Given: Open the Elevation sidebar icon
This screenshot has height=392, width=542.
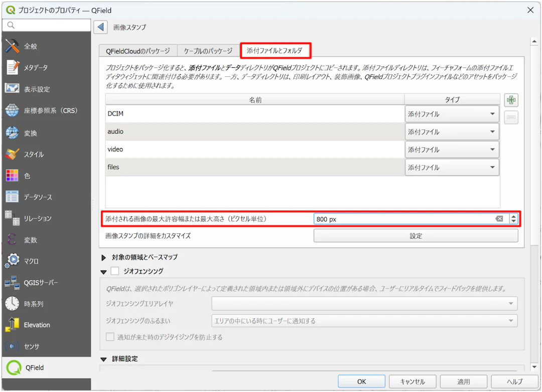Looking at the screenshot, I should coord(12,325).
